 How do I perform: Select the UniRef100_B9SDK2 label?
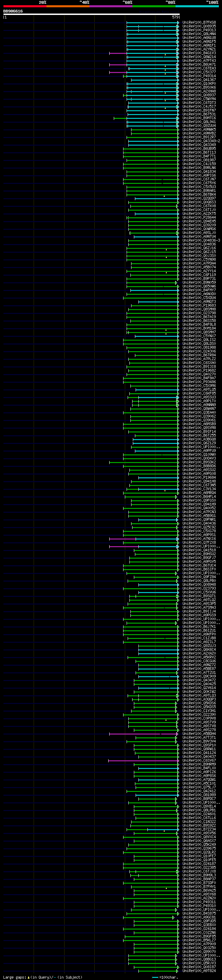199,462
